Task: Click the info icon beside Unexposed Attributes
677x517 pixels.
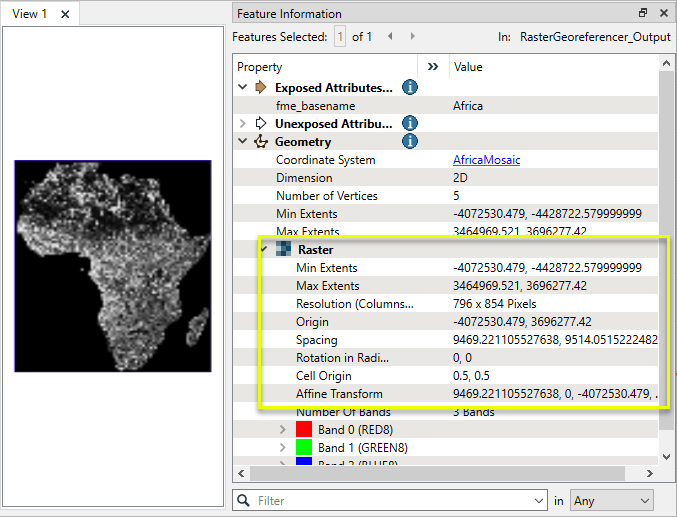Action: point(409,124)
